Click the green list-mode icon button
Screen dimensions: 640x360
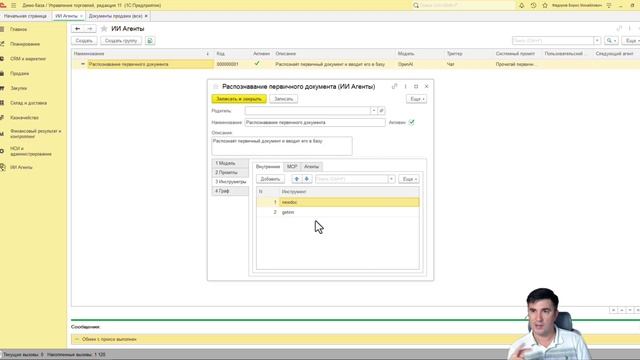click(150, 41)
